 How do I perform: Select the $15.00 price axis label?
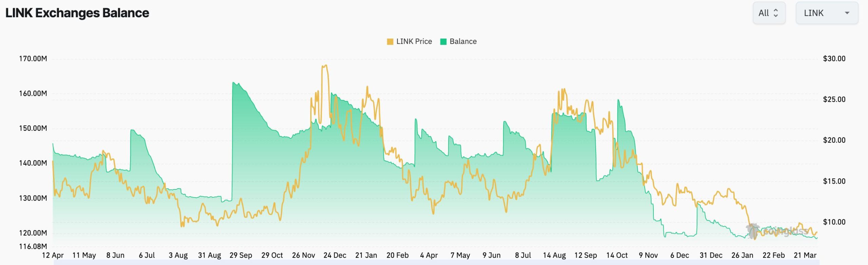coord(834,181)
